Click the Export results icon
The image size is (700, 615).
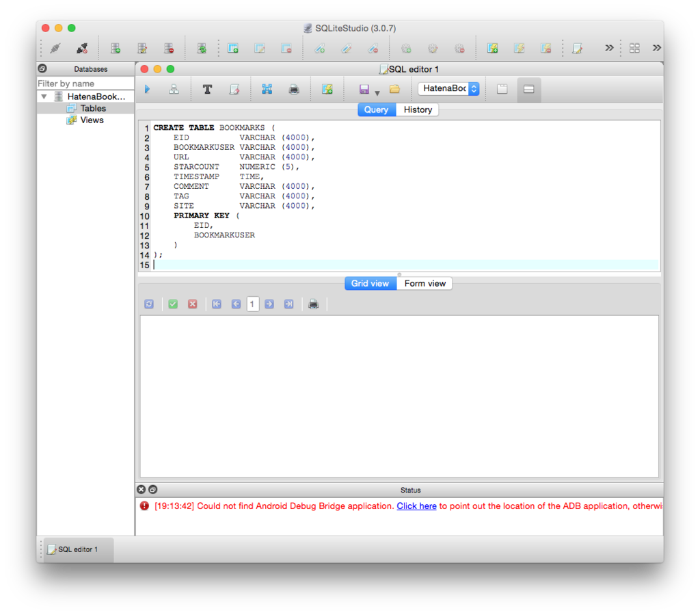pyautogui.click(x=267, y=90)
